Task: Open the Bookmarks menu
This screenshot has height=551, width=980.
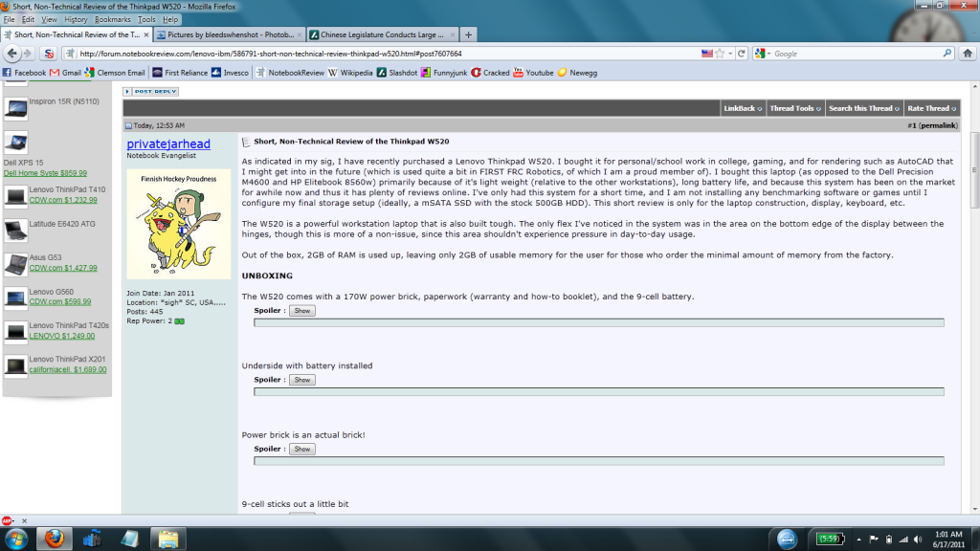Action: pyautogui.click(x=113, y=19)
